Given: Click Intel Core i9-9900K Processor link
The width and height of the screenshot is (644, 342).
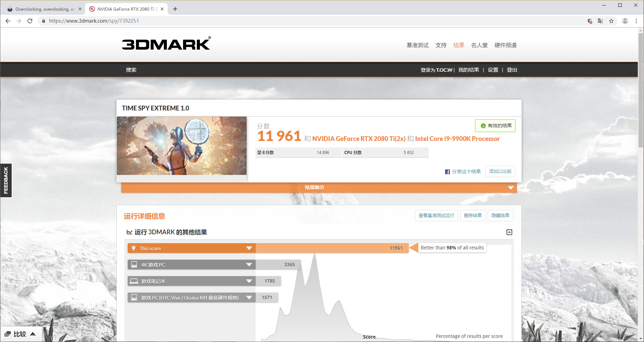Looking at the screenshot, I should [x=457, y=139].
